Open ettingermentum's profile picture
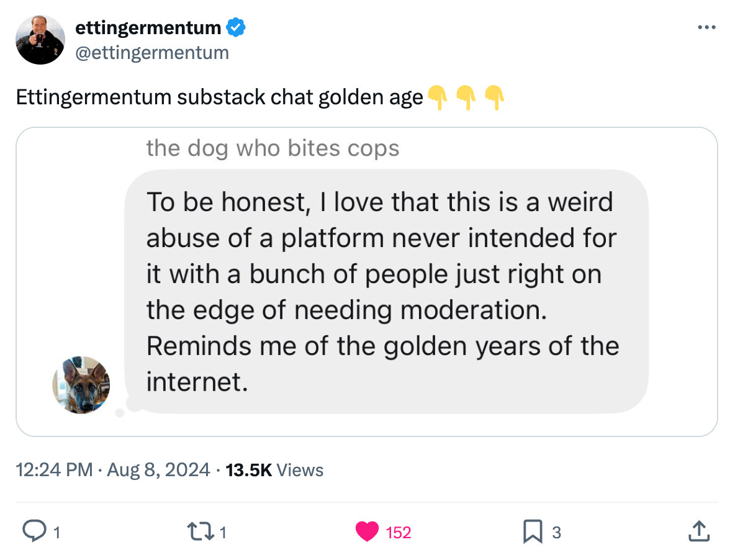Screen dimensions: 730x560 point(40,40)
